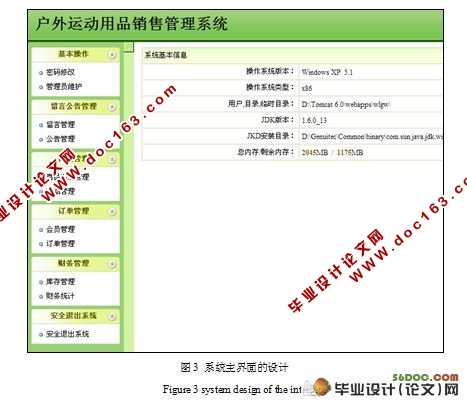Open the 订单管理 link under 会员管理
The height and width of the screenshot is (403, 467).
point(60,244)
